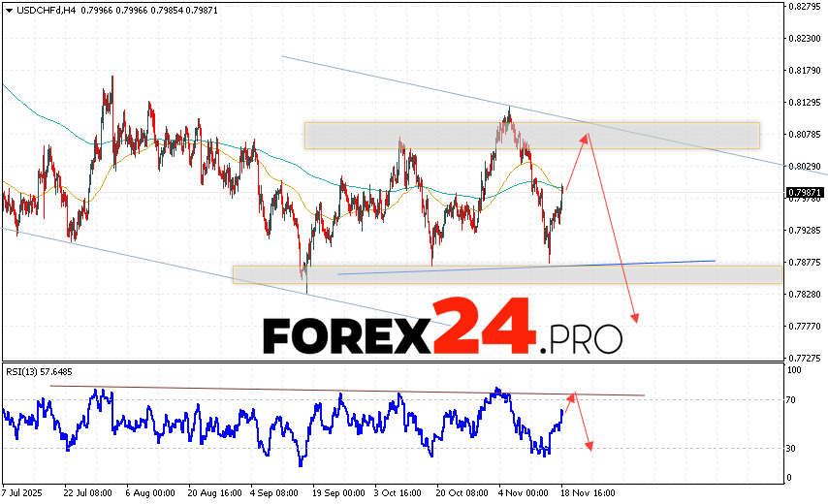The height and width of the screenshot is (504, 828).
Task: Click the 0.77770 price axis label
Action: (804, 327)
